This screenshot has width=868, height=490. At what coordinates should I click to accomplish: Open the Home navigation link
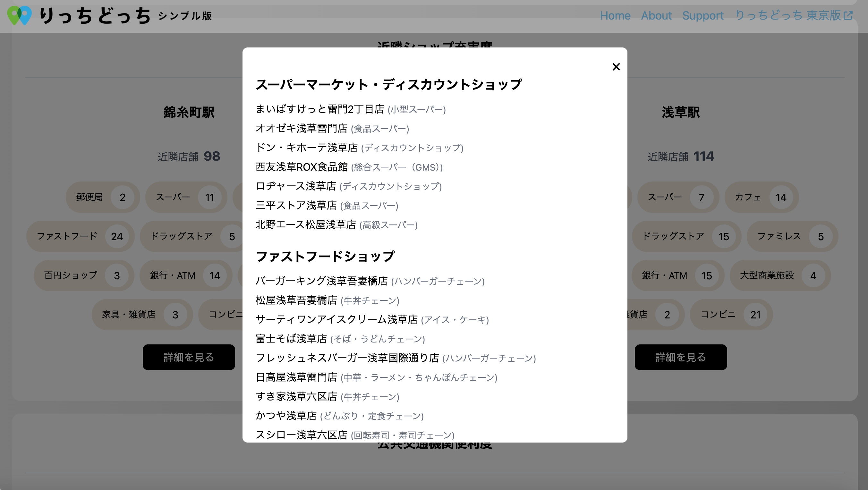pos(615,15)
